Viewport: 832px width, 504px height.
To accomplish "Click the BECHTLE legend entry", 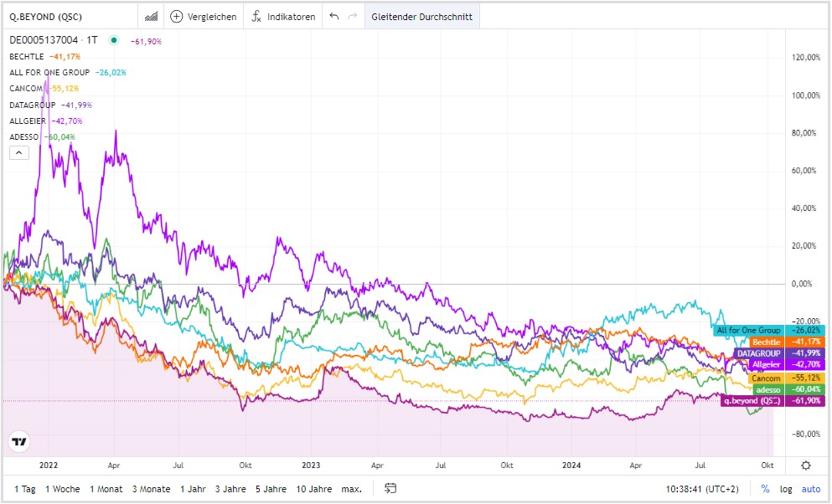I will point(28,56).
